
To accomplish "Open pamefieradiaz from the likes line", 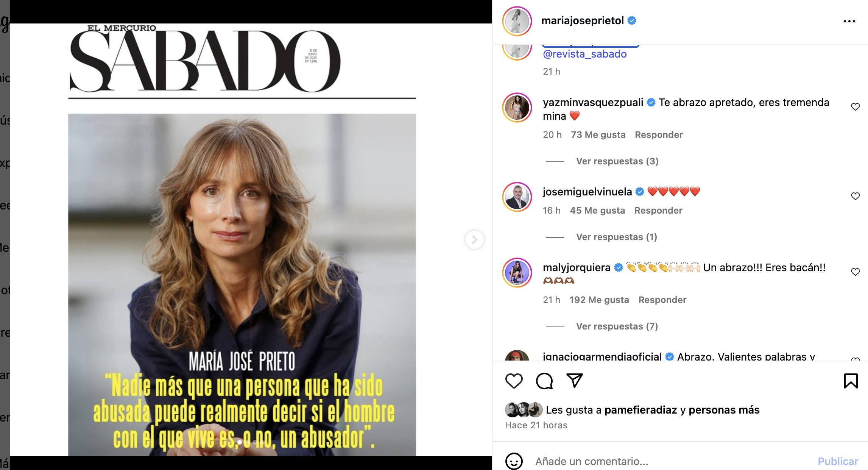I will (x=640, y=410).
